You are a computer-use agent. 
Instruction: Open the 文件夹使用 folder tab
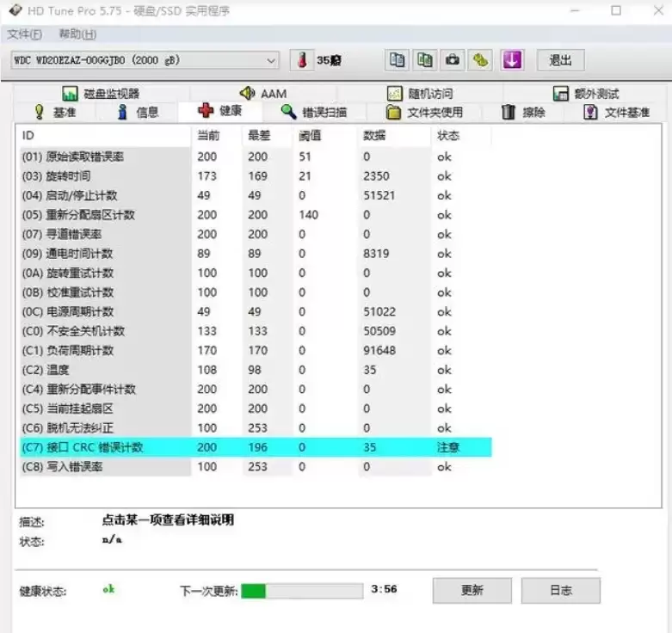pos(424,112)
